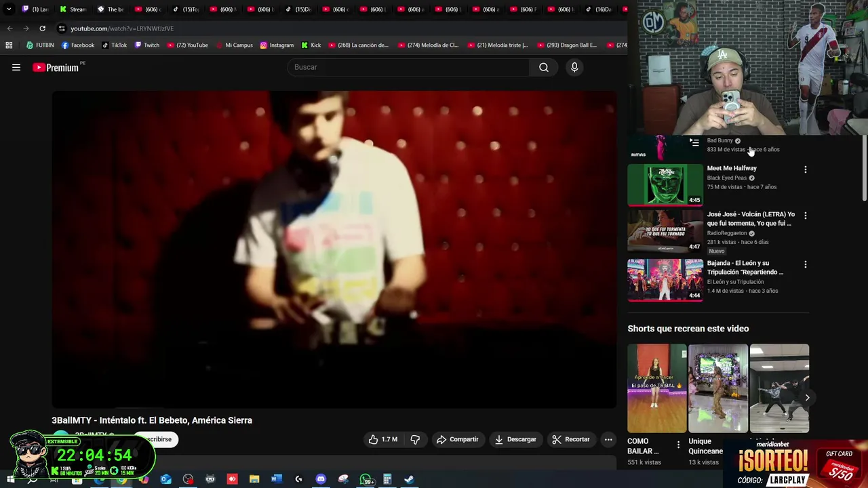
Task: Click El León y su Tripulación channel name
Action: pyautogui.click(x=735, y=282)
